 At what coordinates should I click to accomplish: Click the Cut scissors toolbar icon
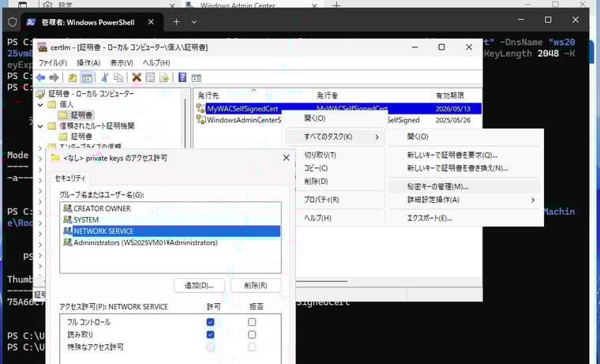(104, 77)
